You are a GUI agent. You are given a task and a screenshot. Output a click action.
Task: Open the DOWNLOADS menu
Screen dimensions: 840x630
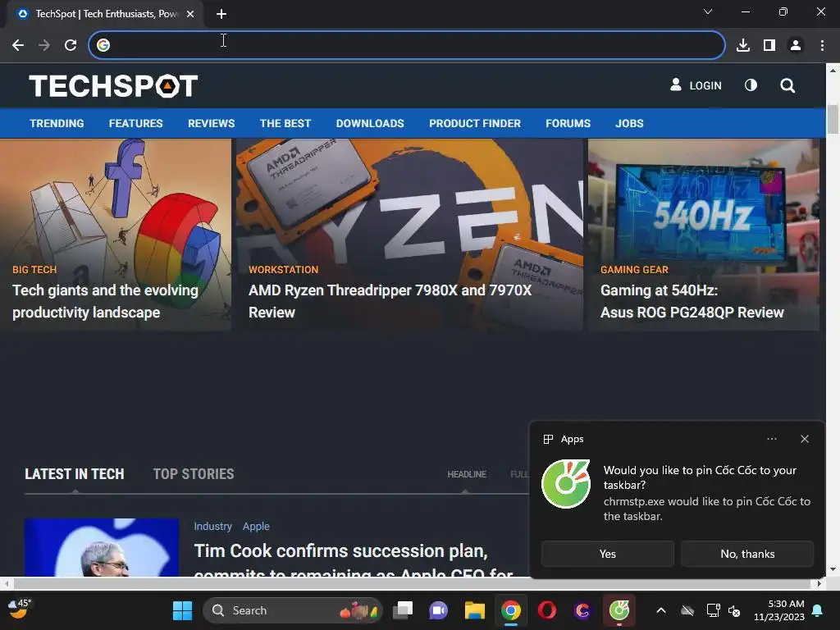[370, 123]
